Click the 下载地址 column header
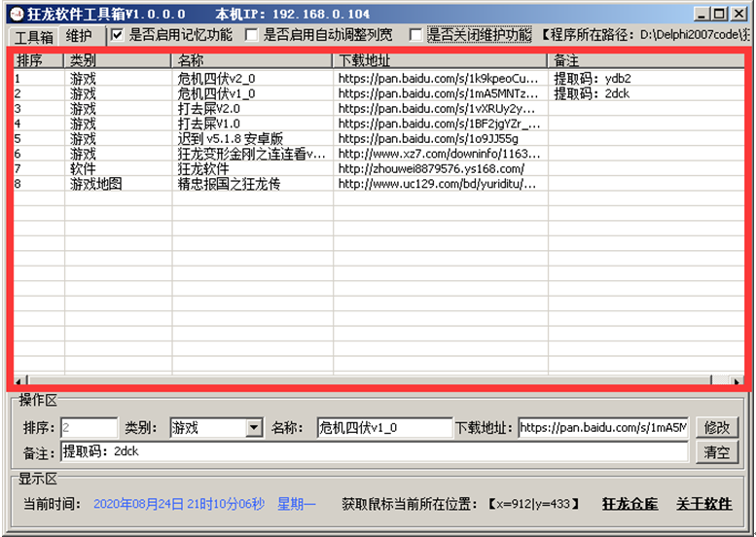 [x=440, y=60]
